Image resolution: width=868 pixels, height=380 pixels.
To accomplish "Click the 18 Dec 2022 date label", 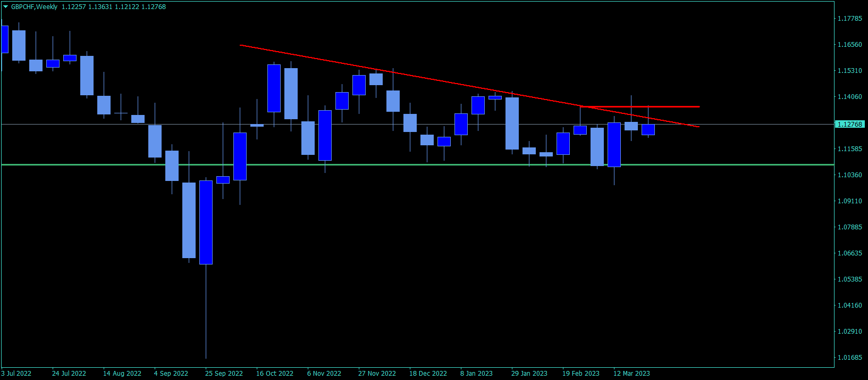I will [x=428, y=374].
